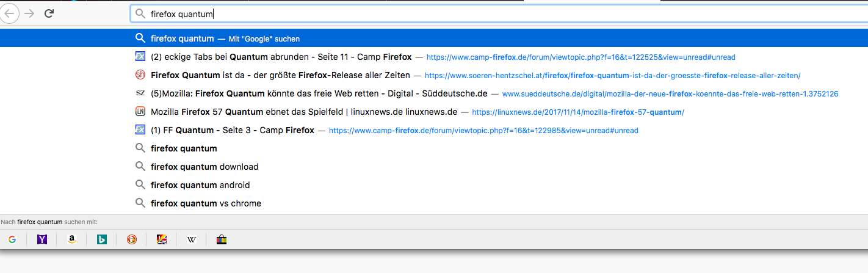Open 'eckige Tabs bei Quantum abrunden' result
The height and width of the screenshot is (273, 868).
[281, 57]
